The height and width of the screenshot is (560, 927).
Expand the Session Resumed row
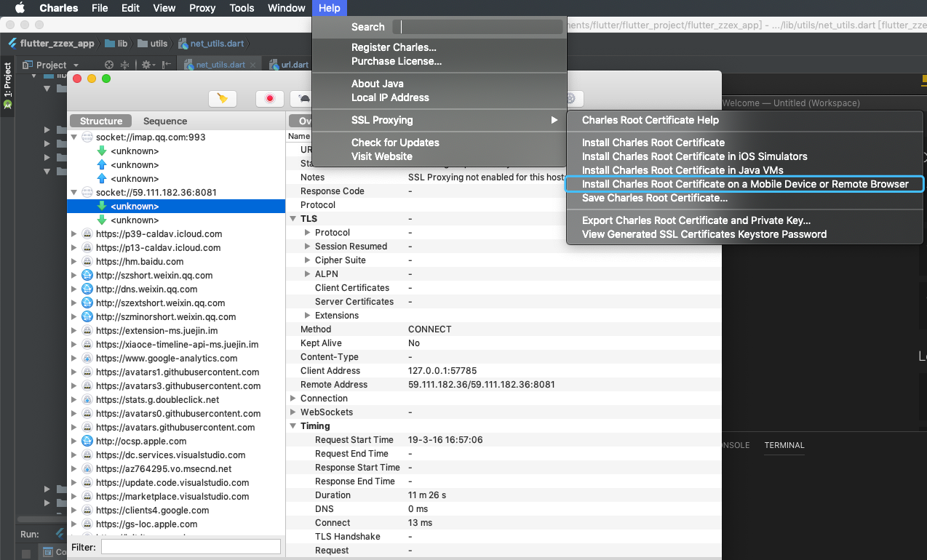[308, 247]
